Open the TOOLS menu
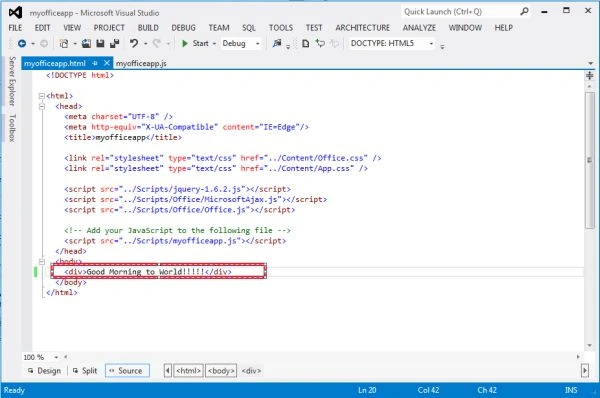600x398 pixels. click(281, 28)
